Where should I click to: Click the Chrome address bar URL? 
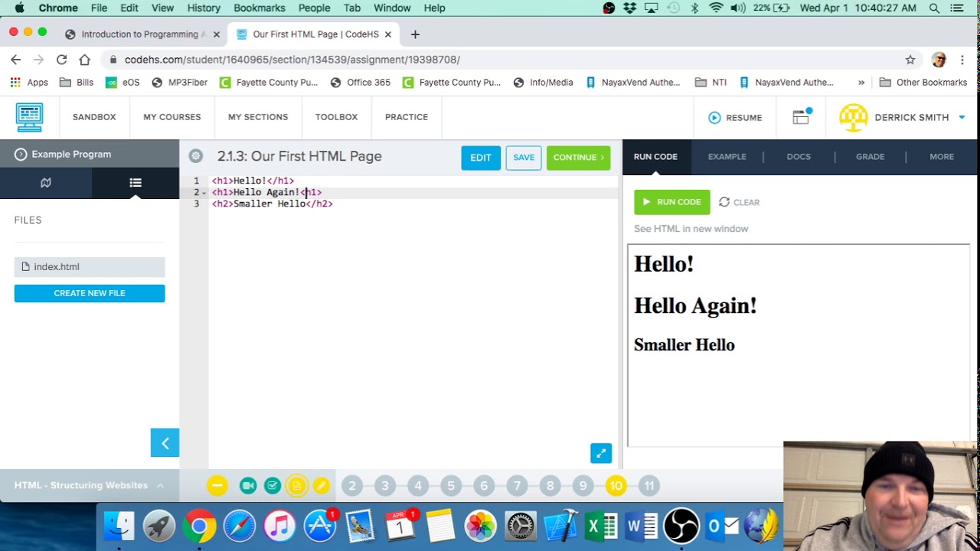[x=292, y=60]
